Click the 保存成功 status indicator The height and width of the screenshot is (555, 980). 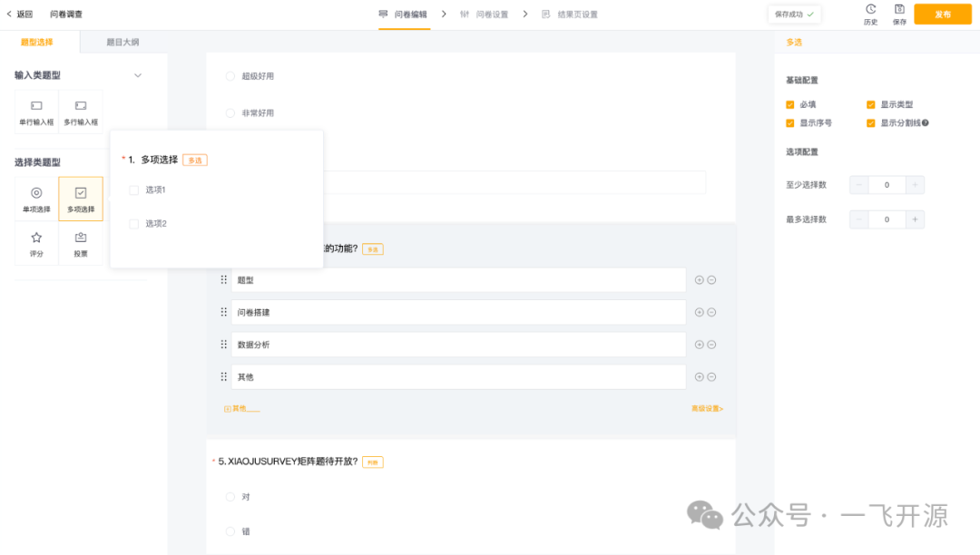point(794,15)
